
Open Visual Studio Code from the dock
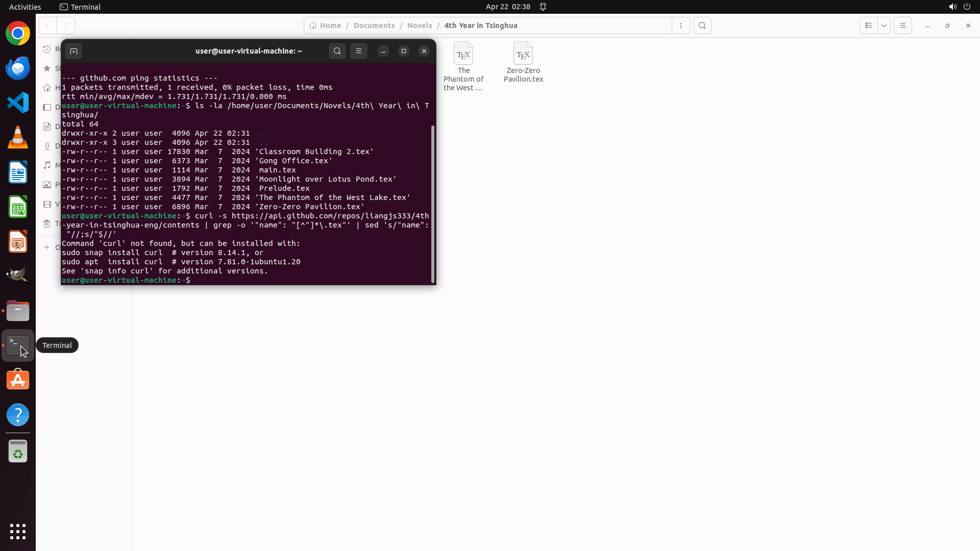click(18, 103)
